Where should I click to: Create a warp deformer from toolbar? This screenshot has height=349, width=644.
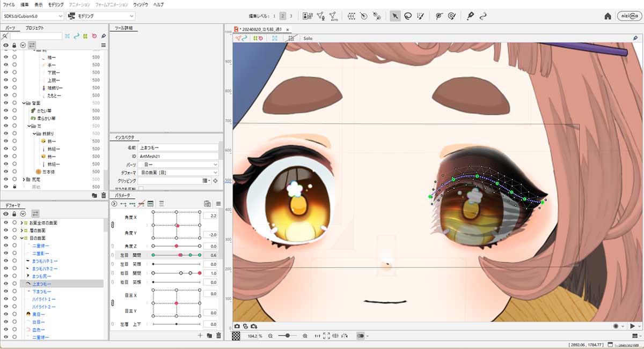(x=352, y=16)
